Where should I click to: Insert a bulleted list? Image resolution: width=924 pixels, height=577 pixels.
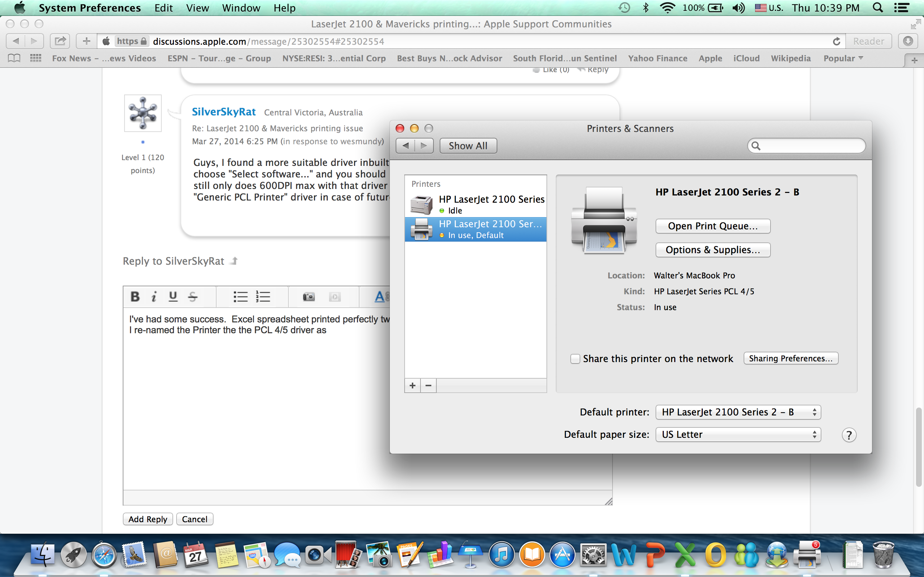pyautogui.click(x=240, y=296)
